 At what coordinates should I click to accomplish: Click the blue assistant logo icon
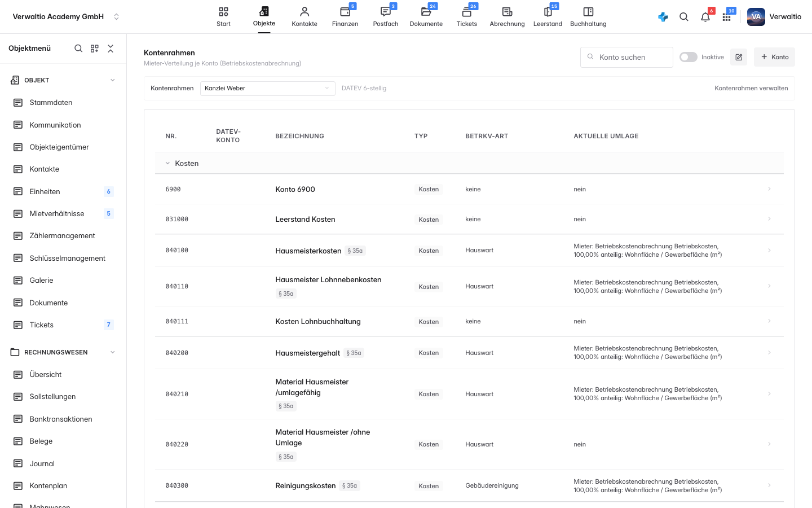(x=663, y=17)
